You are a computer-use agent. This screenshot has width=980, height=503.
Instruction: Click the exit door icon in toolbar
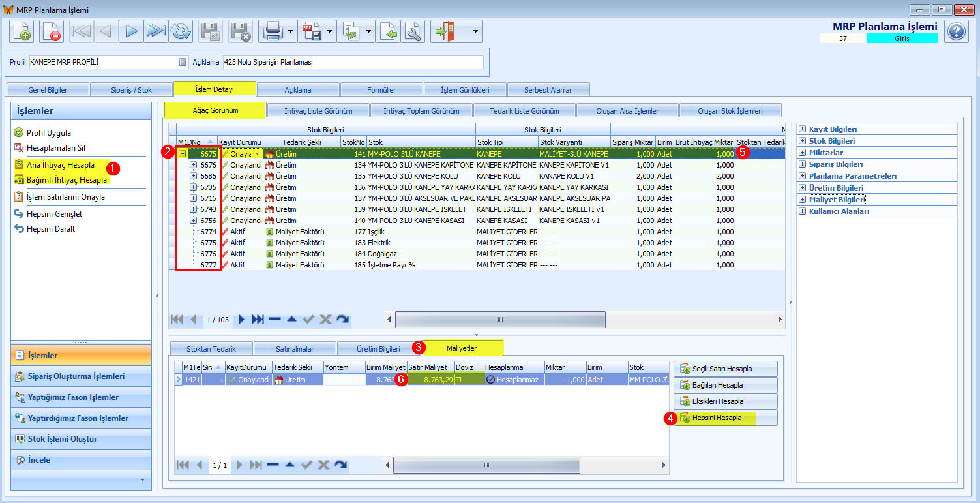447,31
